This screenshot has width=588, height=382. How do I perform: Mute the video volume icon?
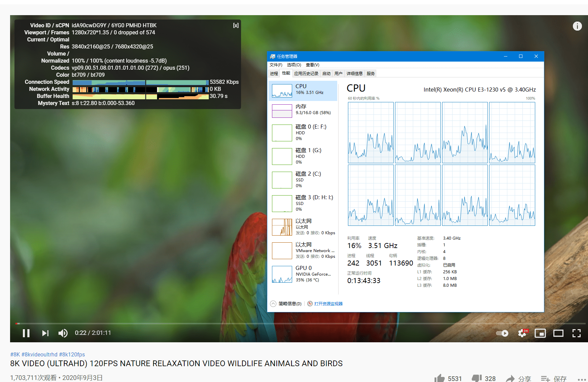click(63, 333)
